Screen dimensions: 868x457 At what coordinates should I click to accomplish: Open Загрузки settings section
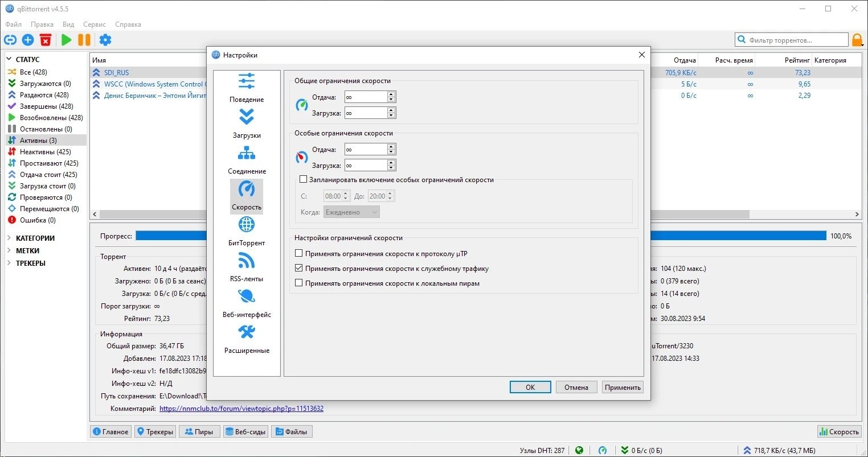[247, 123]
